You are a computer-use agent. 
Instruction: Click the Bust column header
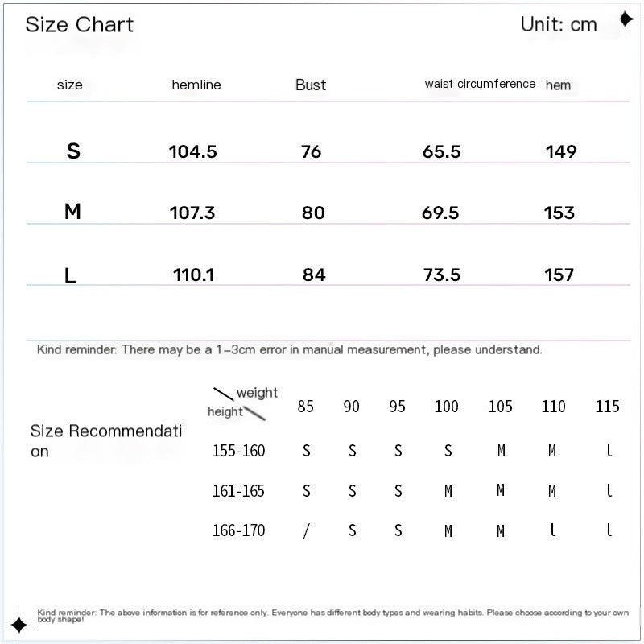pos(311,85)
